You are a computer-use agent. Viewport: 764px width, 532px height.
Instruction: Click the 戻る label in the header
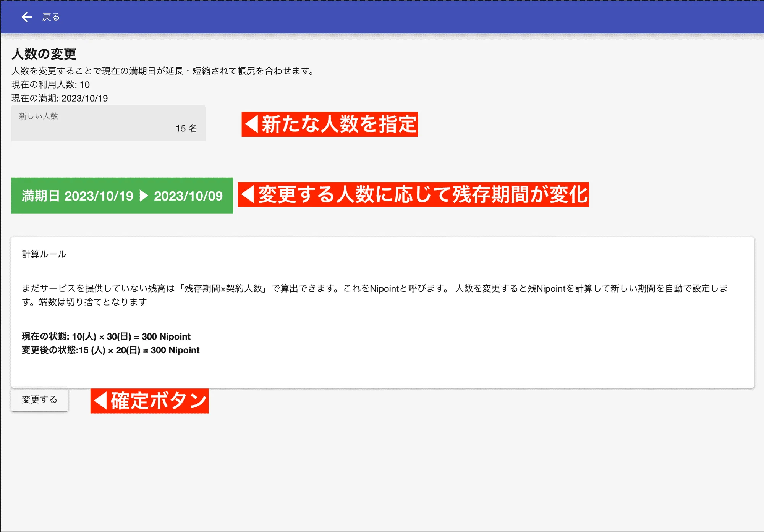coord(50,17)
